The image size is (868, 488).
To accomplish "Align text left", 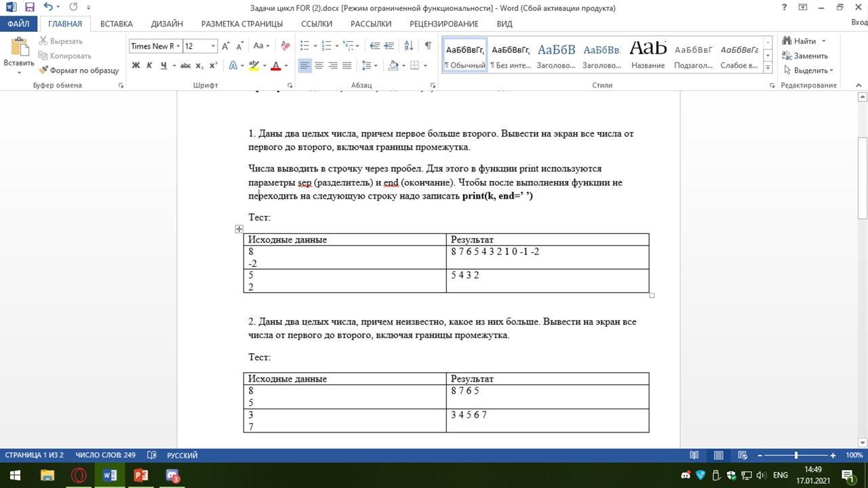I will pyautogui.click(x=304, y=66).
